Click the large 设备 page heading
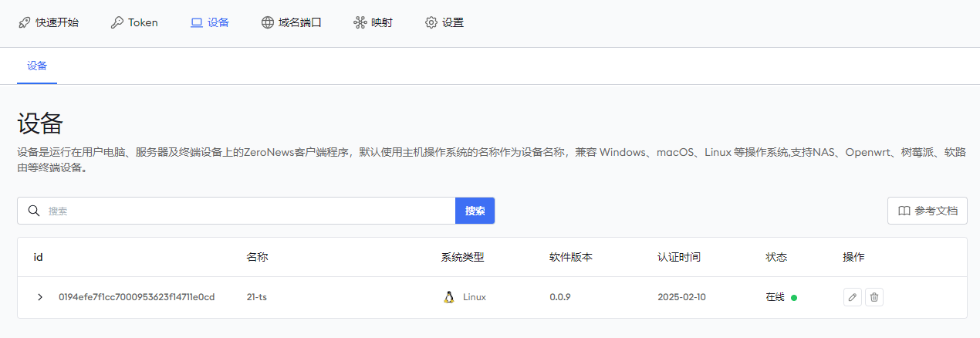 point(40,123)
